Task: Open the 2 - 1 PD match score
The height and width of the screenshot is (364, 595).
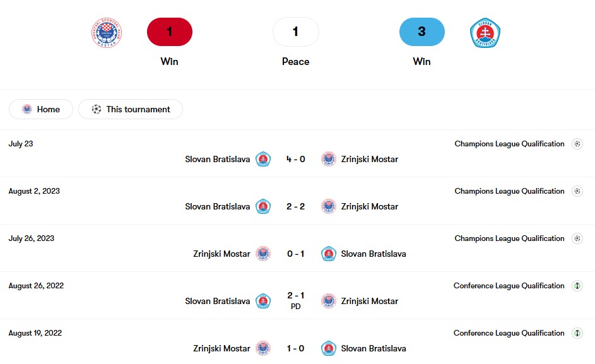Action: point(295,300)
